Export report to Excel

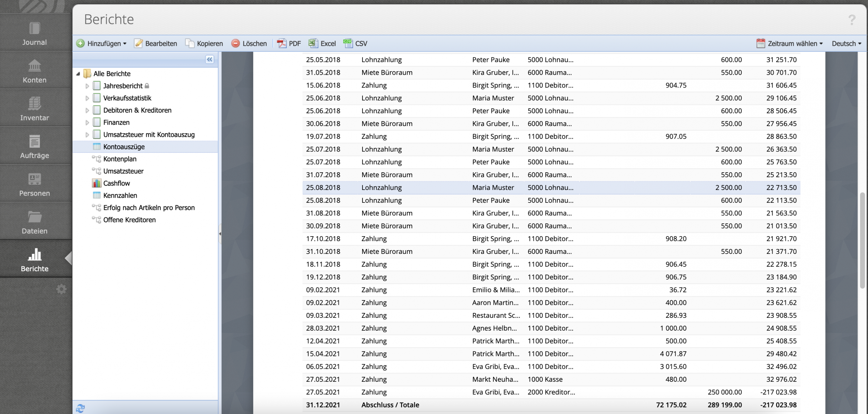[x=322, y=43]
